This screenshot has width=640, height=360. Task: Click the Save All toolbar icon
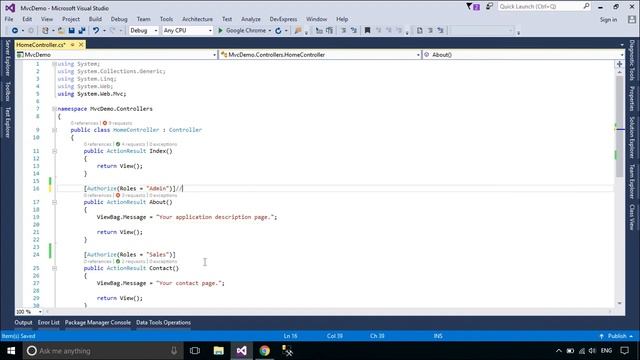coord(82,31)
